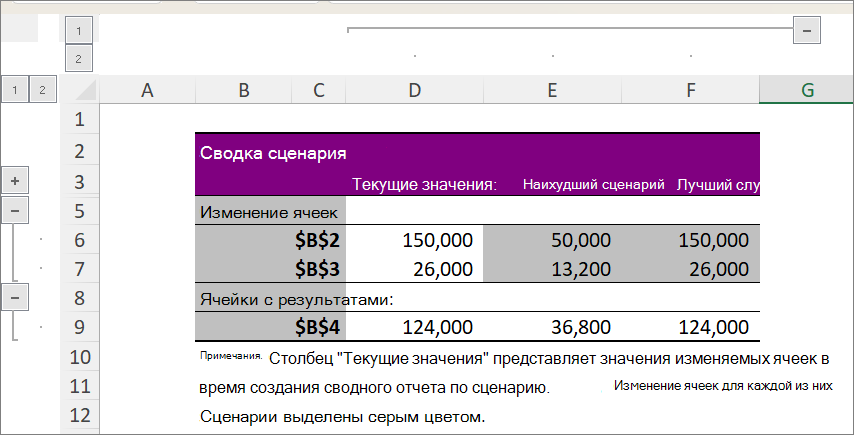854x435 pixels.
Task: Select column F header
Action: (x=690, y=90)
